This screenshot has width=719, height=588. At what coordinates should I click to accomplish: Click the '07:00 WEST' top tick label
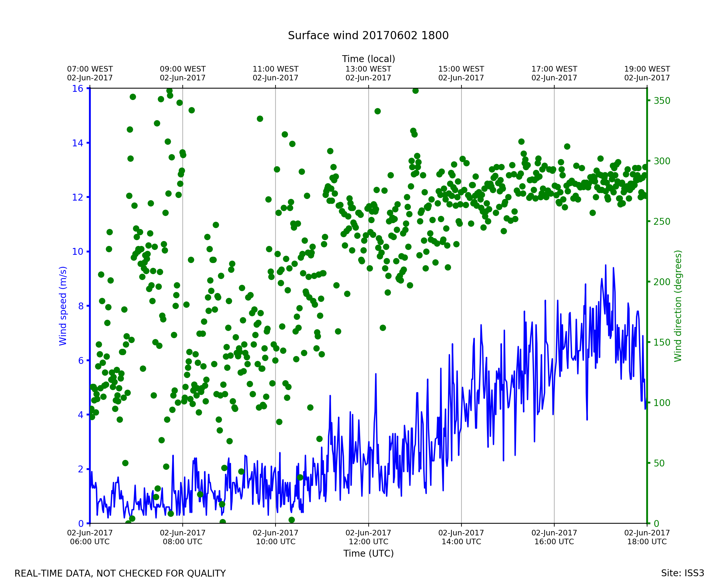coord(90,69)
